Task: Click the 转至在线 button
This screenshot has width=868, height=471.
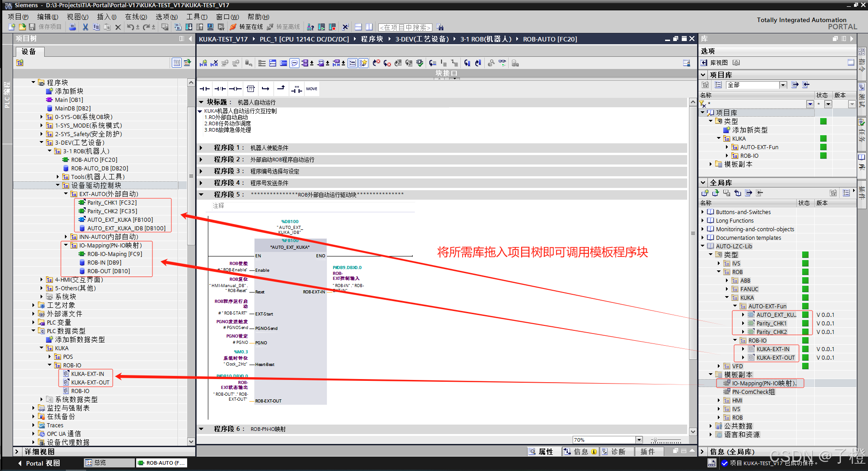Action: tap(247, 27)
